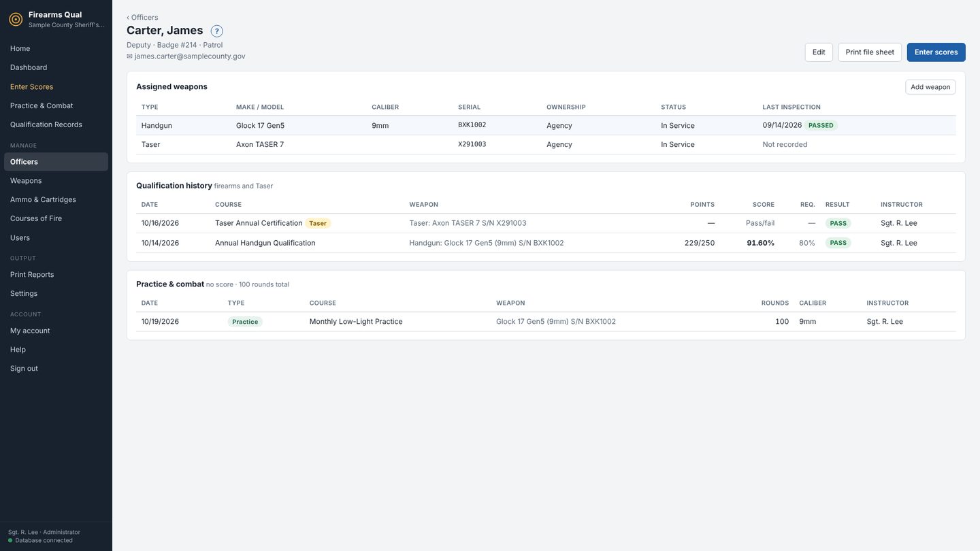Click the Add weapon button
This screenshot has height=551, width=980.
930,87
